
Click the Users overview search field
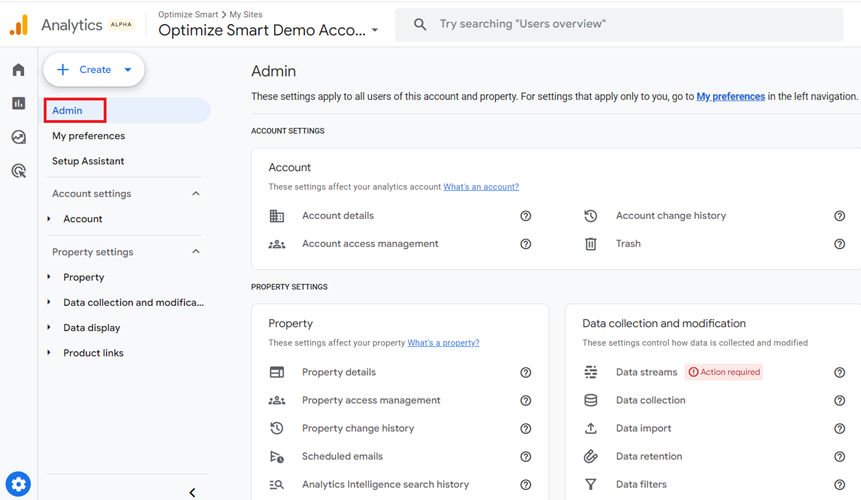(x=619, y=24)
